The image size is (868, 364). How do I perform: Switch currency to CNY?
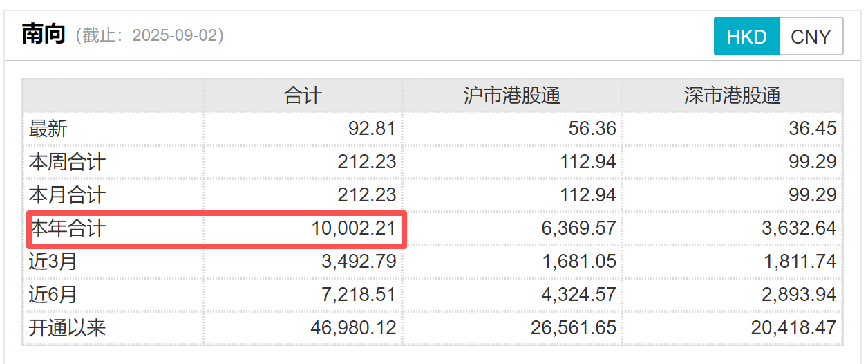[811, 37]
